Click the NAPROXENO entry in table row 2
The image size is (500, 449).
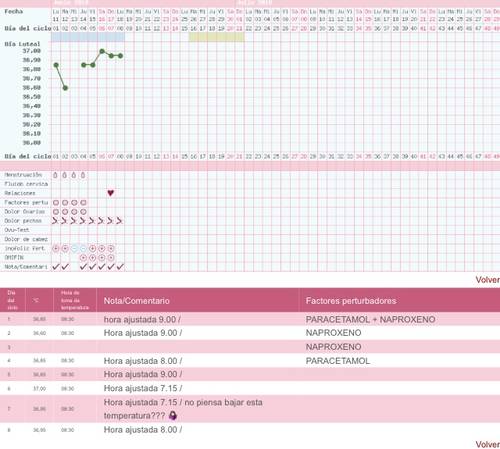[x=333, y=333]
